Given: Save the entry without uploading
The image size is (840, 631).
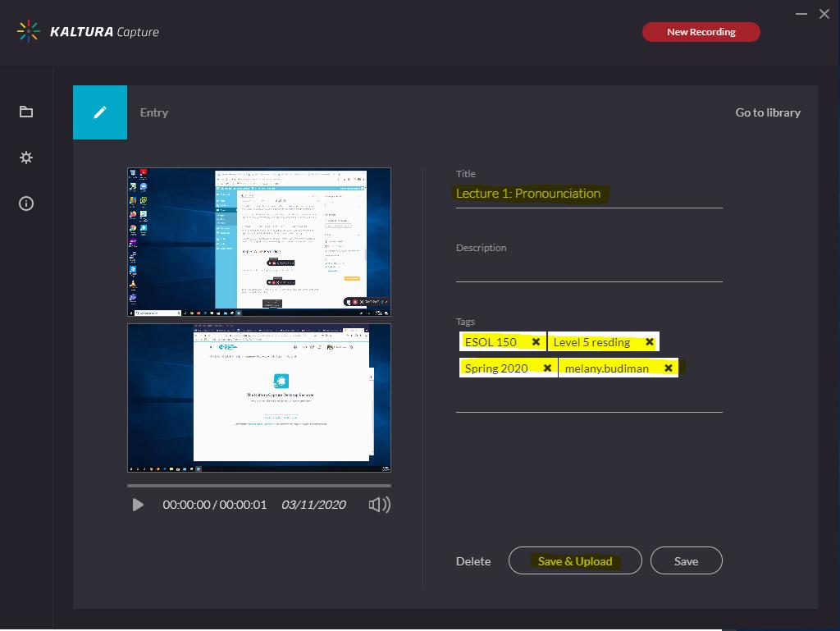Looking at the screenshot, I should coord(686,560).
